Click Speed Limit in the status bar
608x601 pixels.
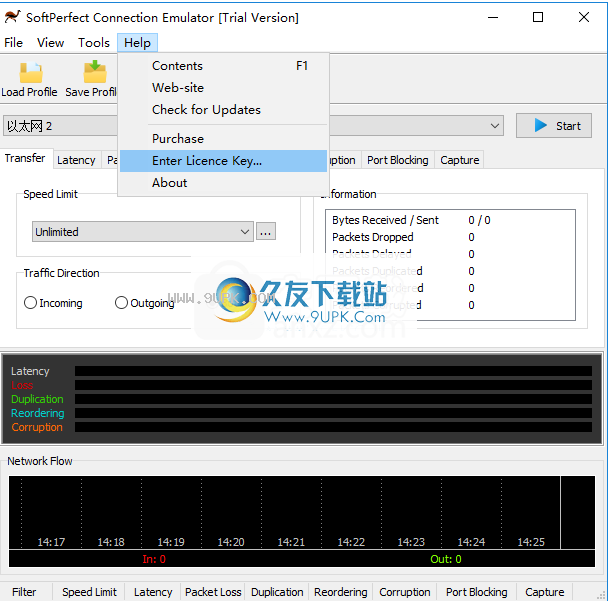[x=89, y=592]
